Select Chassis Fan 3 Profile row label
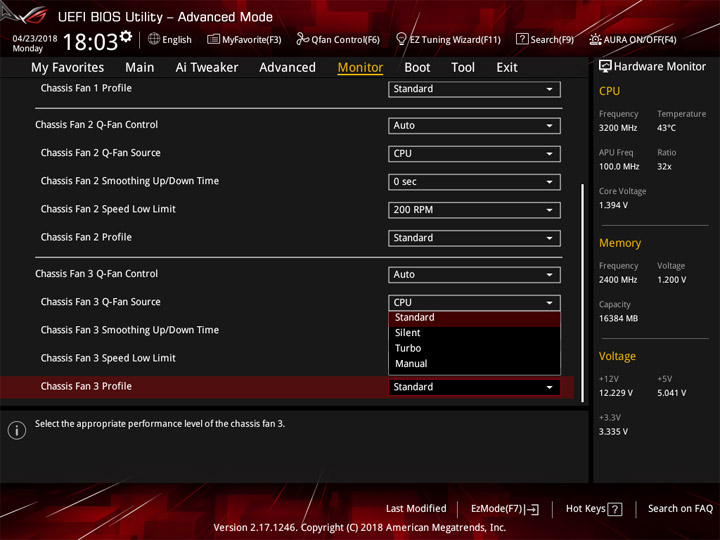The height and width of the screenshot is (540, 720). (86, 386)
